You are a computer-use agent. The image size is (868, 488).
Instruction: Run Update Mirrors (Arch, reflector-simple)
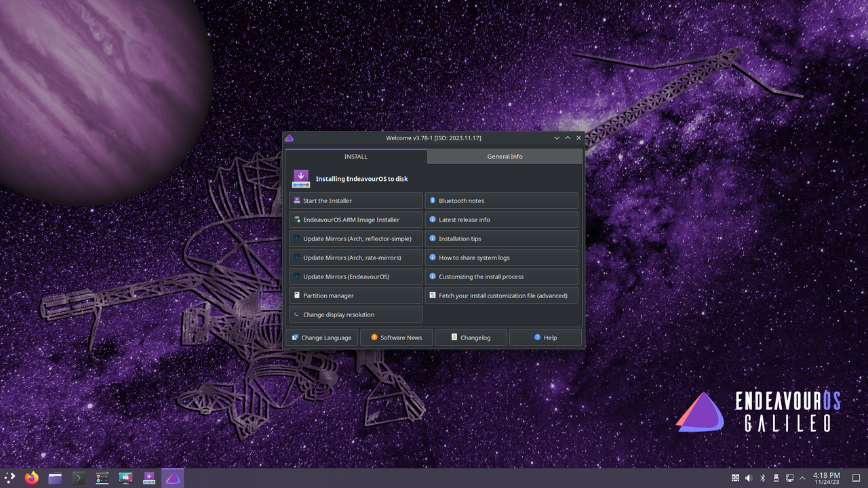pyautogui.click(x=356, y=239)
